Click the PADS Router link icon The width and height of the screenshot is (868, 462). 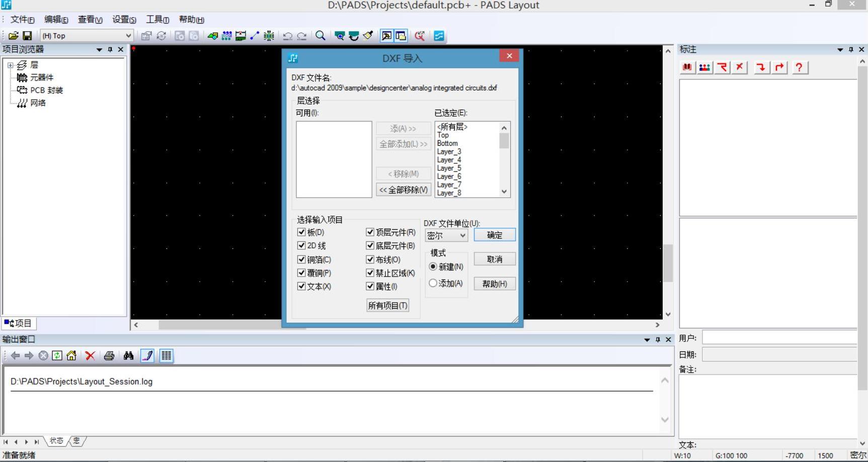tap(439, 36)
